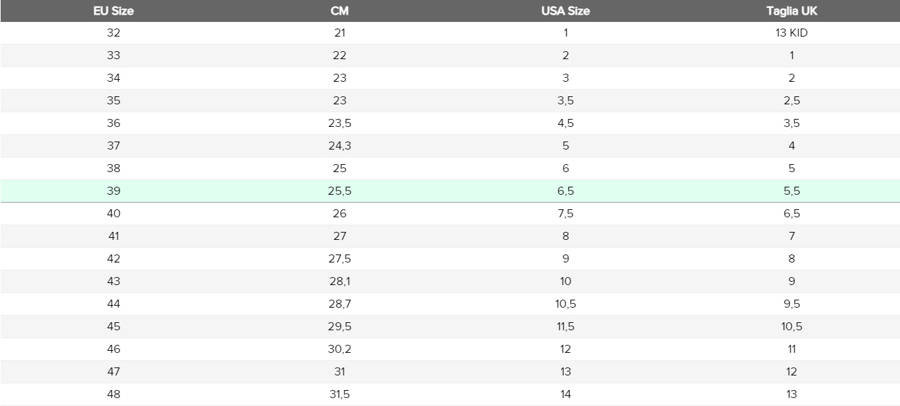Click the USA Size column header
The width and height of the screenshot is (900, 406).
(x=565, y=11)
